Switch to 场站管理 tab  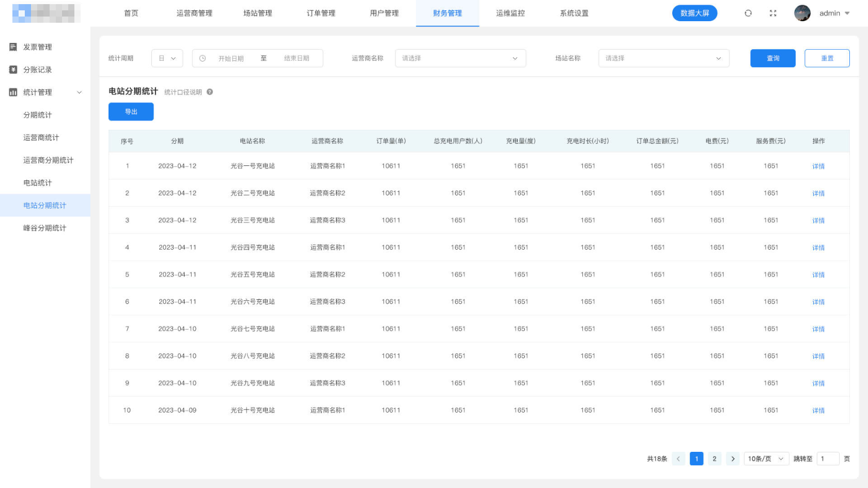coord(258,13)
